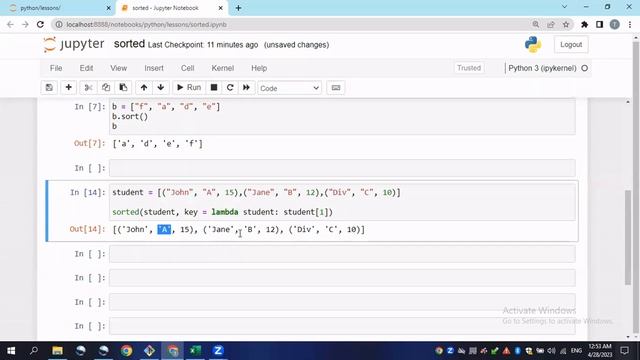The image size is (640, 360).
Task: Click the first empty cell below Out[14]
Action: click(x=342, y=254)
